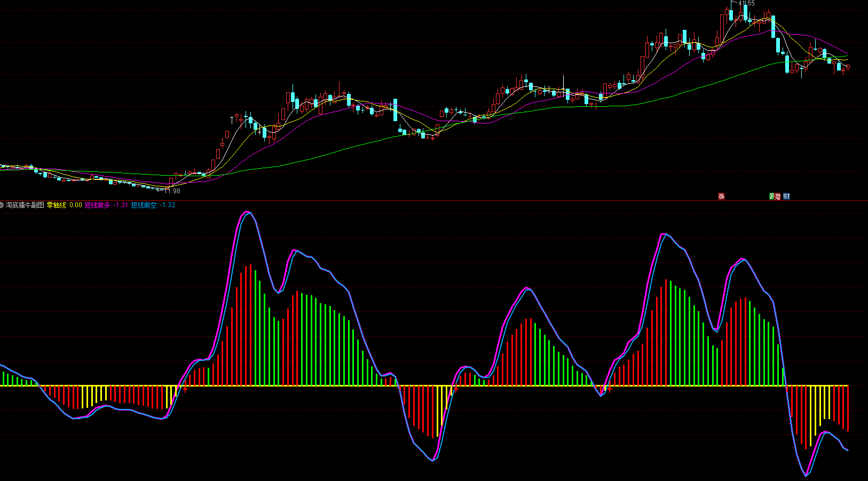Viewport: 868px width, 481px height.
Task: Click the green 跨 marker icon
Action: click(772, 196)
